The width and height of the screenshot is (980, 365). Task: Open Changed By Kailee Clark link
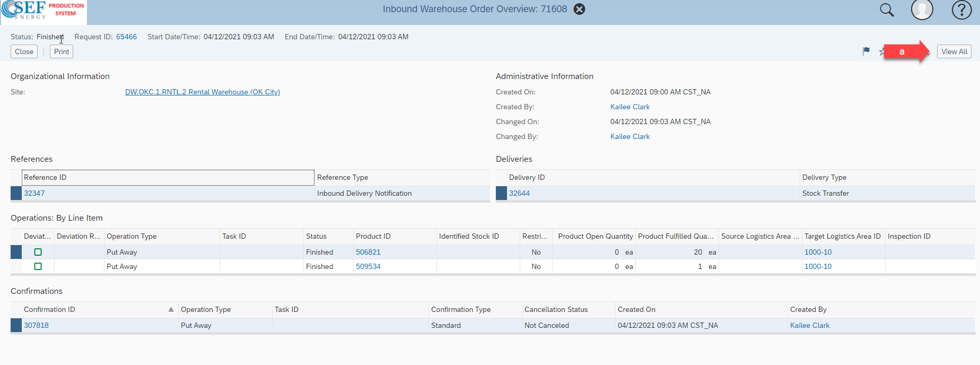630,136
